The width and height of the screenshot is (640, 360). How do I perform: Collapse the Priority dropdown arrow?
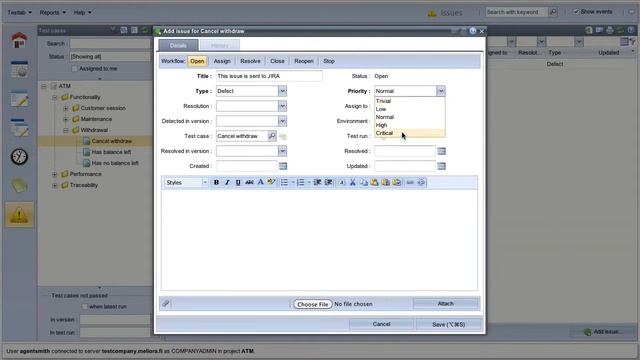[440, 91]
